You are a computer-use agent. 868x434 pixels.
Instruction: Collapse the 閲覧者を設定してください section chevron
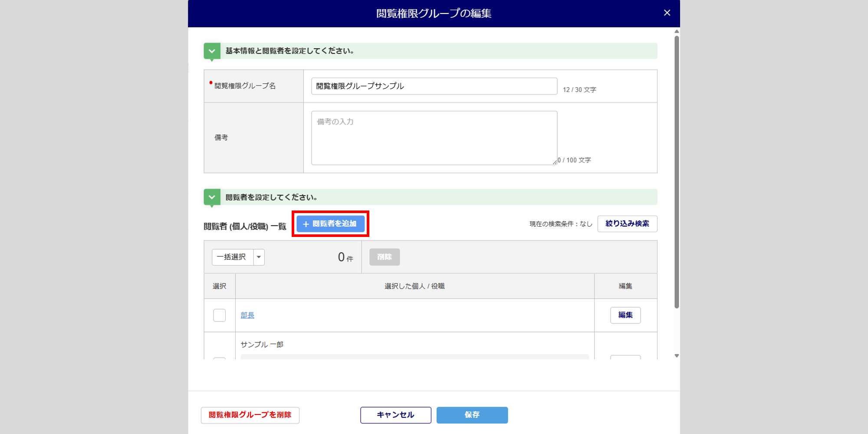(x=212, y=197)
